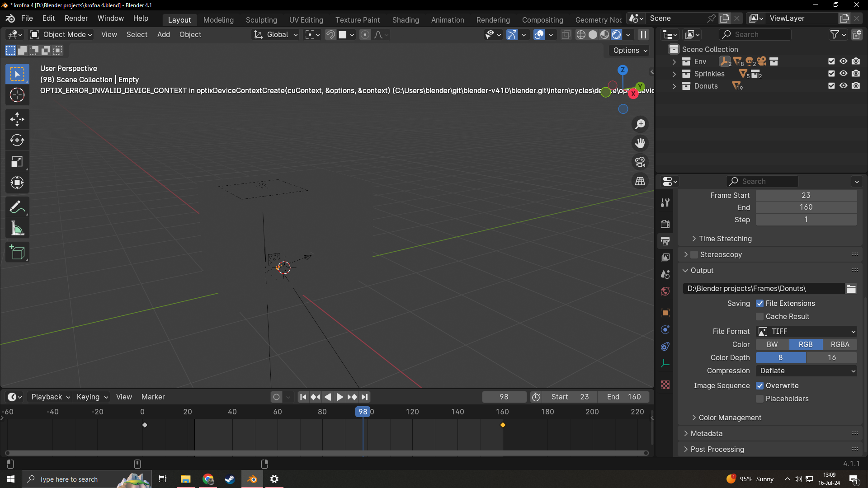Viewport: 868px width, 488px height.
Task: Hide Env collection in viewport
Action: pos(844,61)
